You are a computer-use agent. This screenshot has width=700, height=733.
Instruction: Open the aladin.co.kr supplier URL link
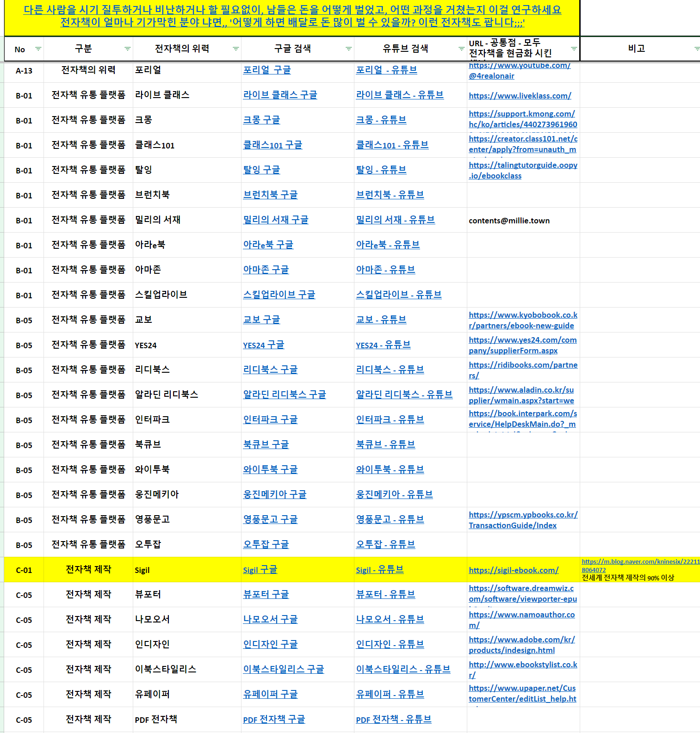[x=521, y=395]
